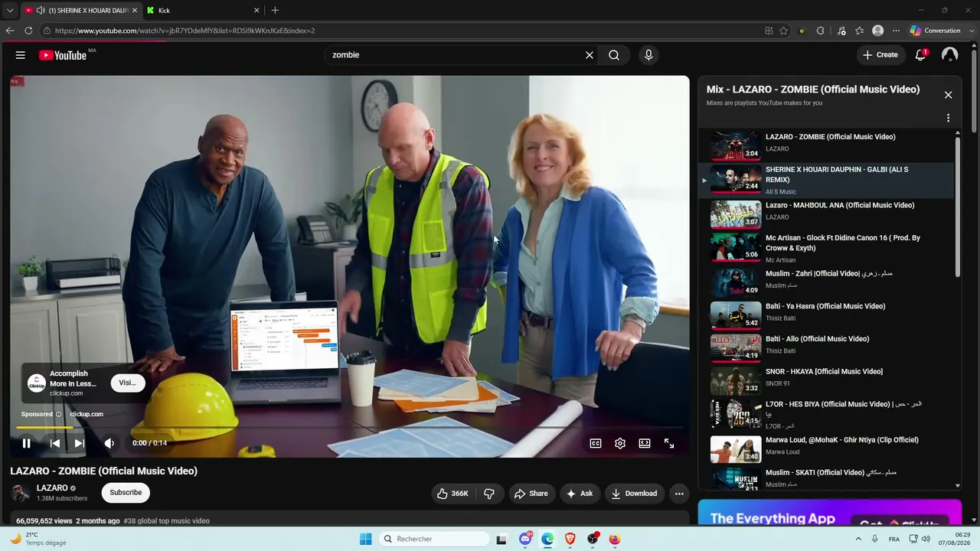The image size is (980, 551).
Task: Go back in the browser
Action: [10, 31]
